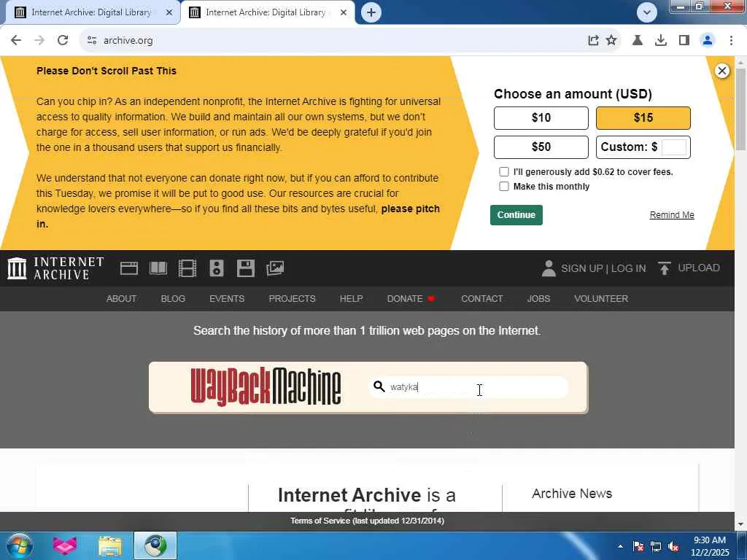Click the Remind Me link
The height and width of the screenshot is (560, 747).
(672, 215)
